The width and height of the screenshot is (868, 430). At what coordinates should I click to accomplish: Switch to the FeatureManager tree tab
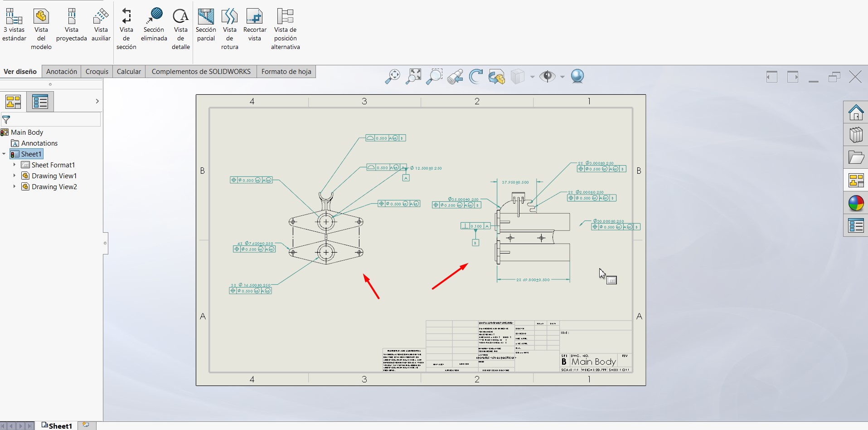point(13,102)
